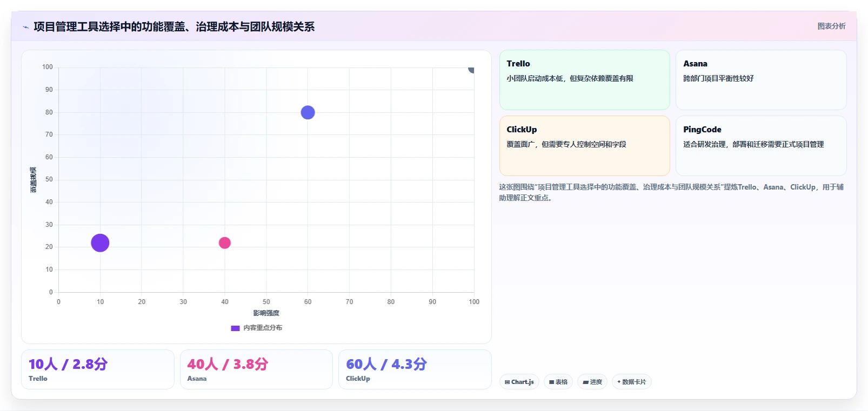Toggle the 内容重点分布 legend swatch
Screen dimensions: 868x411
[235, 328]
